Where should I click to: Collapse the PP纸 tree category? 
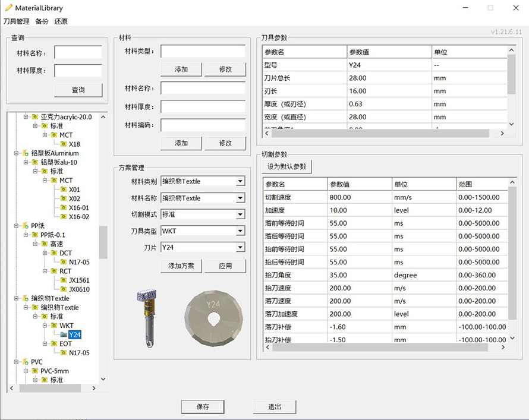(x=16, y=226)
